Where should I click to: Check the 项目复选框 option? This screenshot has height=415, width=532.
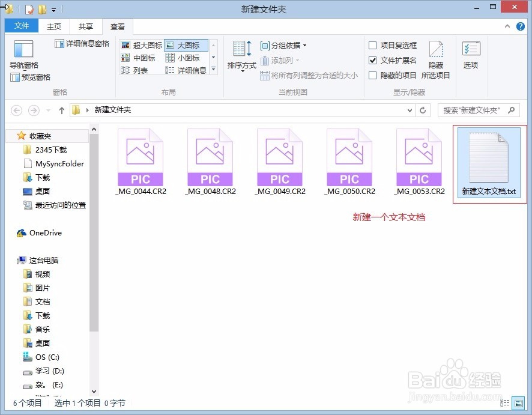(372, 45)
